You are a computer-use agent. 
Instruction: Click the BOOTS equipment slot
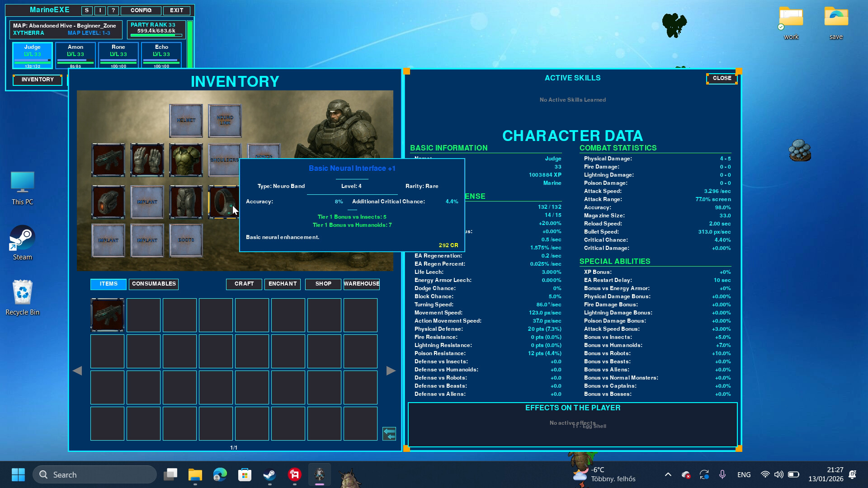coord(186,240)
